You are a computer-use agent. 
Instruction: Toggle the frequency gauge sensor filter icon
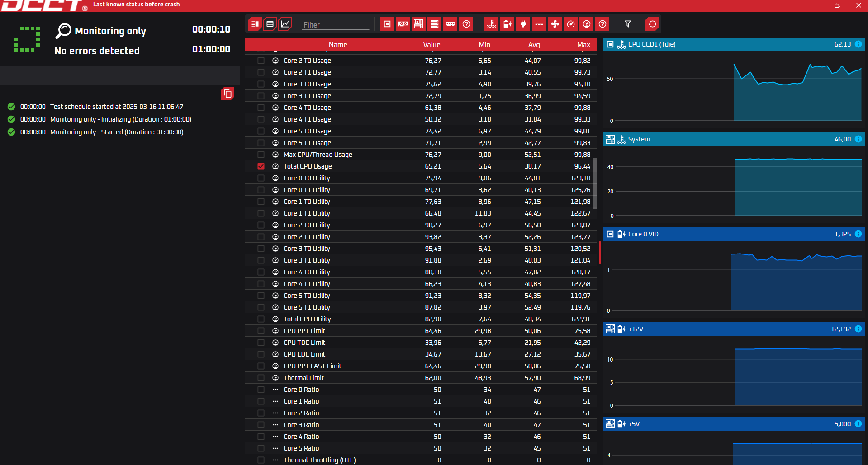point(571,24)
